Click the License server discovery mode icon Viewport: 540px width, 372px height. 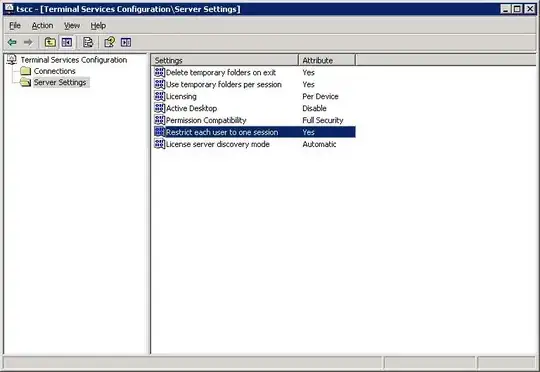[x=159, y=144]
